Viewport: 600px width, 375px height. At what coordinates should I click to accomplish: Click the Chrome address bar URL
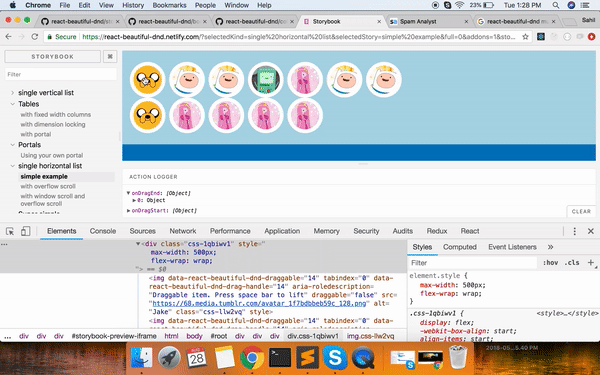pyautogui.click(x=298, y=37)
